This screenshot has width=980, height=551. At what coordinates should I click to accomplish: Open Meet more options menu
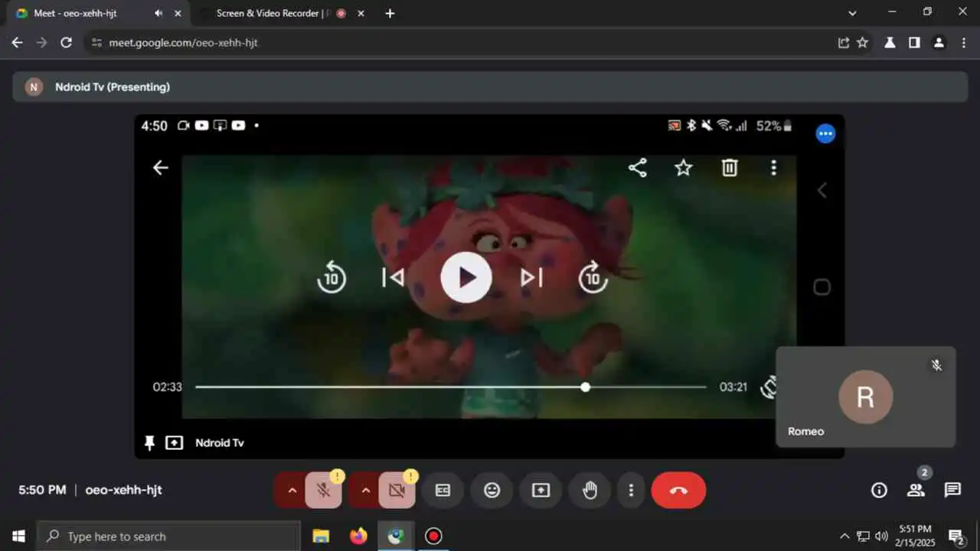pyautogui.click(x=631, y=491)
